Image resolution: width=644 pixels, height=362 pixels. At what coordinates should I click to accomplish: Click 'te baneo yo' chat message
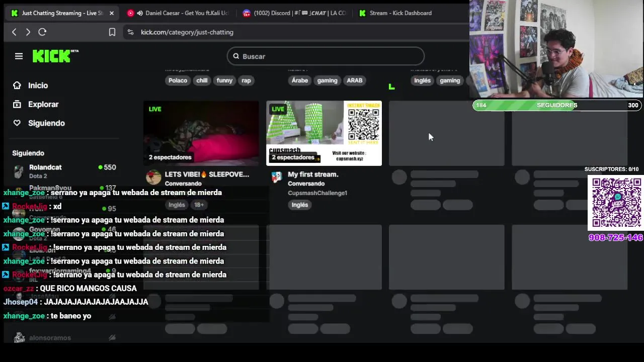tap(71, 316)
